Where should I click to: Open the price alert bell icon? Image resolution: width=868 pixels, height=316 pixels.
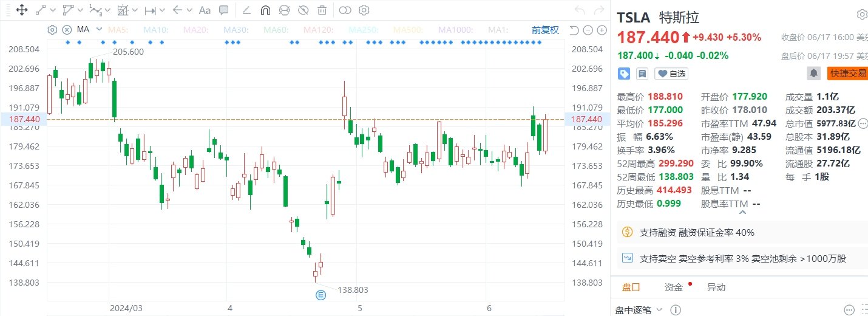(813, 74)
